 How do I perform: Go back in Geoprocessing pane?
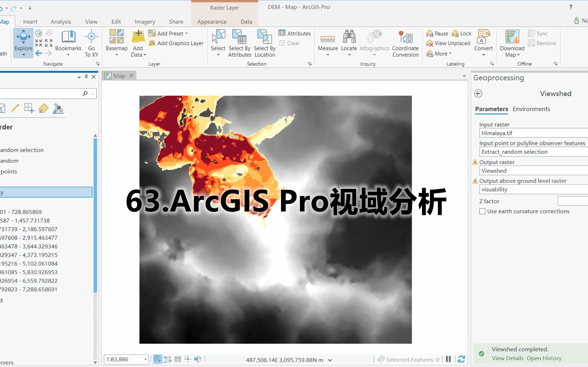pos(478,94)
